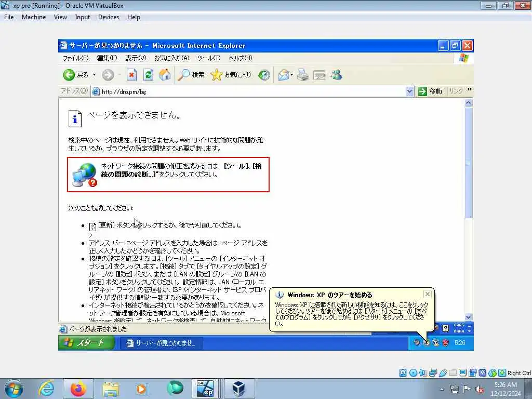
Task: Expand the Links toolbar chevron
Action: [x=470, y=89]
